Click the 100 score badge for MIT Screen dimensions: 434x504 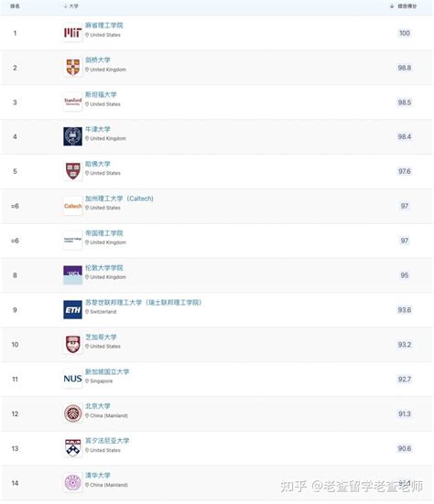click(x=405, y=33)
